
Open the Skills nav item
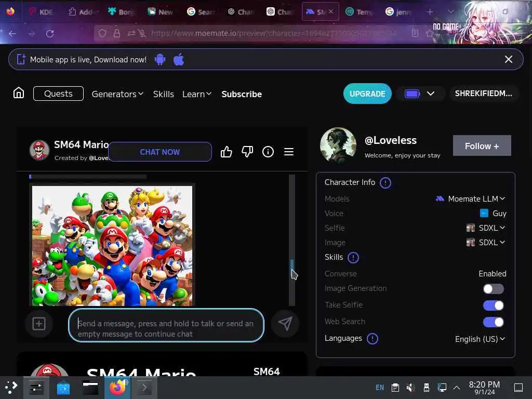tap(163, 94)
